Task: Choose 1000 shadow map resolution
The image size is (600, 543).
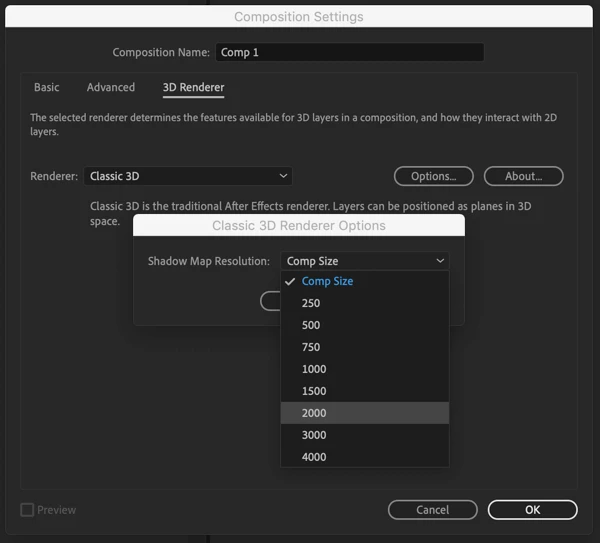Action: coord(365,369)
